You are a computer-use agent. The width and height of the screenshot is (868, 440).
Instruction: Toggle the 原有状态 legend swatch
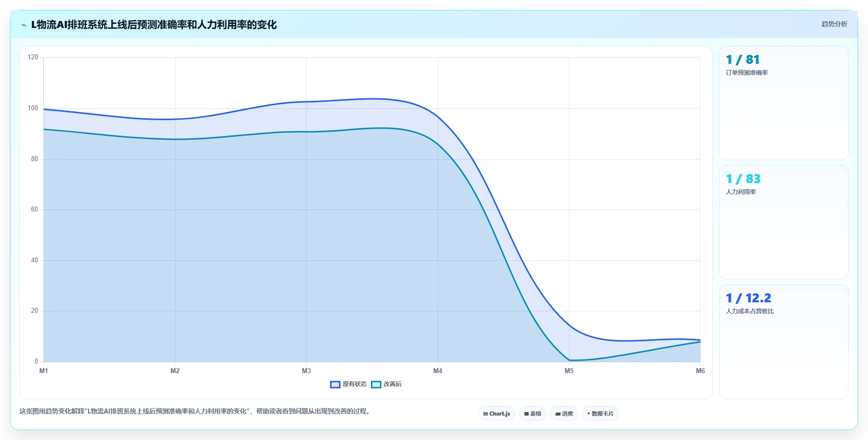pos(335,385)
